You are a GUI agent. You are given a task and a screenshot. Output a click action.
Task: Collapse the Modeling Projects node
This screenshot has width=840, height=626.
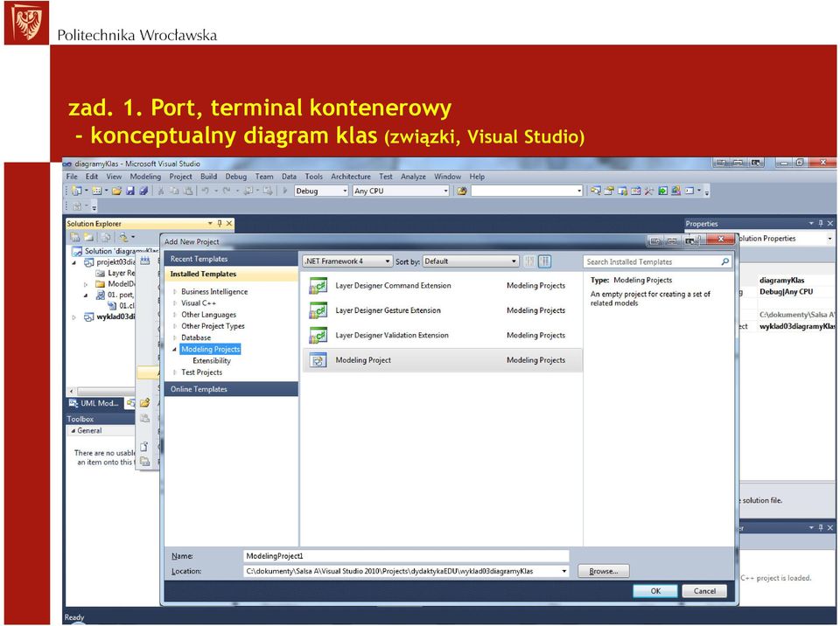pos(175,349)
